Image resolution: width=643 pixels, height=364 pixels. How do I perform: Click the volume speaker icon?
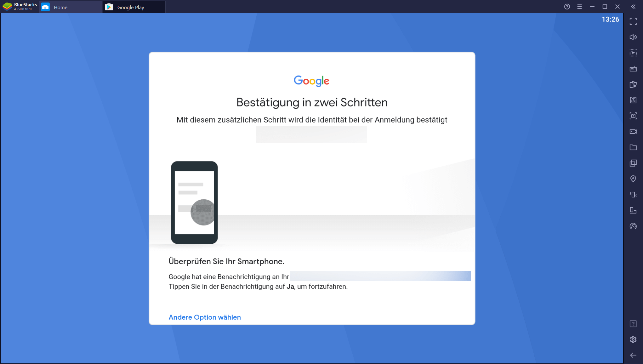point(633,37)
